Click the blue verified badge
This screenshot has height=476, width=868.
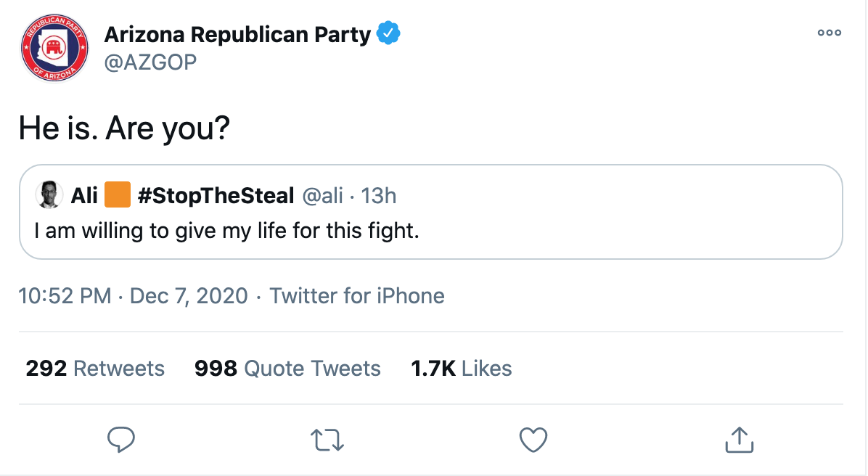pyautogui.click(x=388, y=33)
